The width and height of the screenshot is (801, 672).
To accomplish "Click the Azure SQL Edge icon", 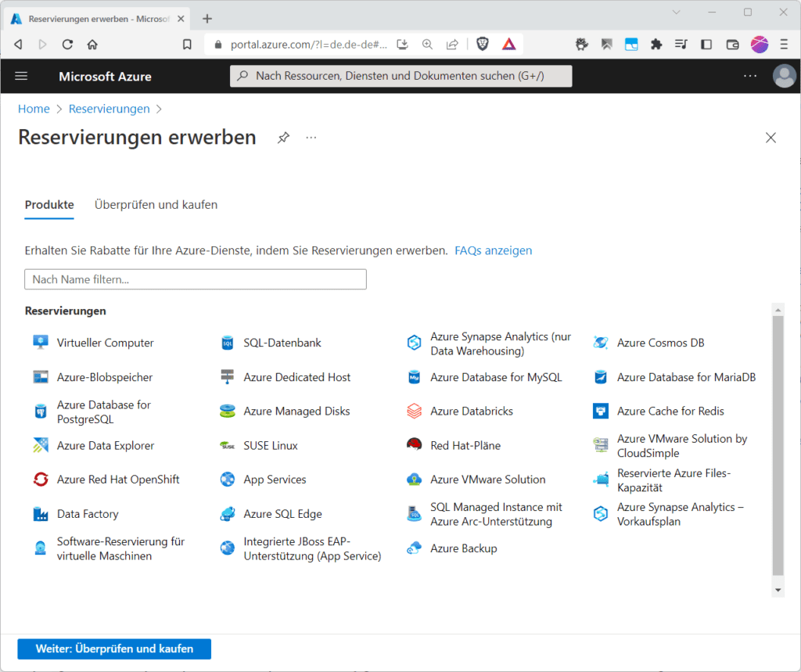I will (x=228, y=513).
